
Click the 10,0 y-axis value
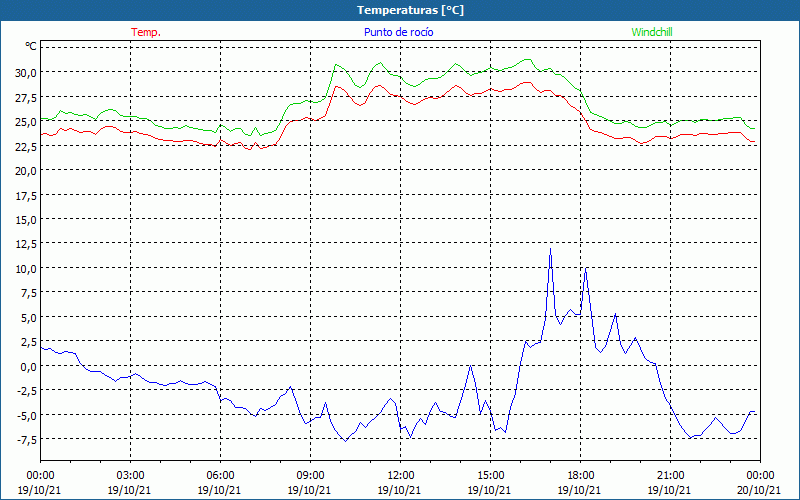pyautogui.click(x=26, y=269)
